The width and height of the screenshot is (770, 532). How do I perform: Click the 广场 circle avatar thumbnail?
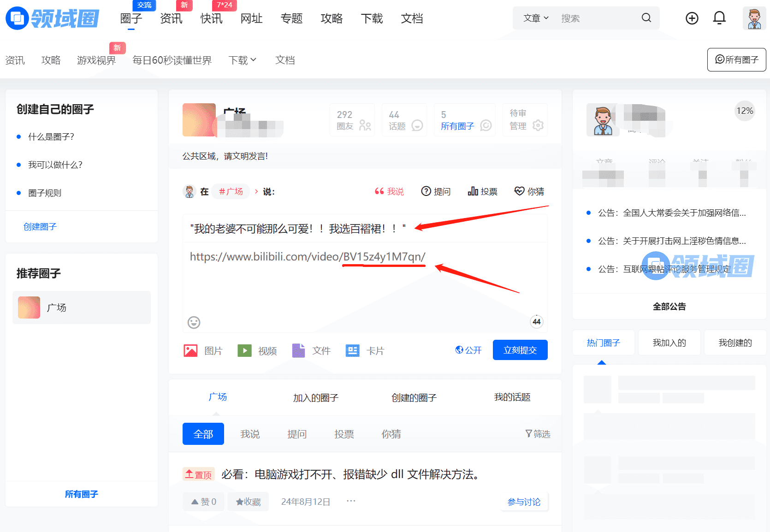coord(29,307)
